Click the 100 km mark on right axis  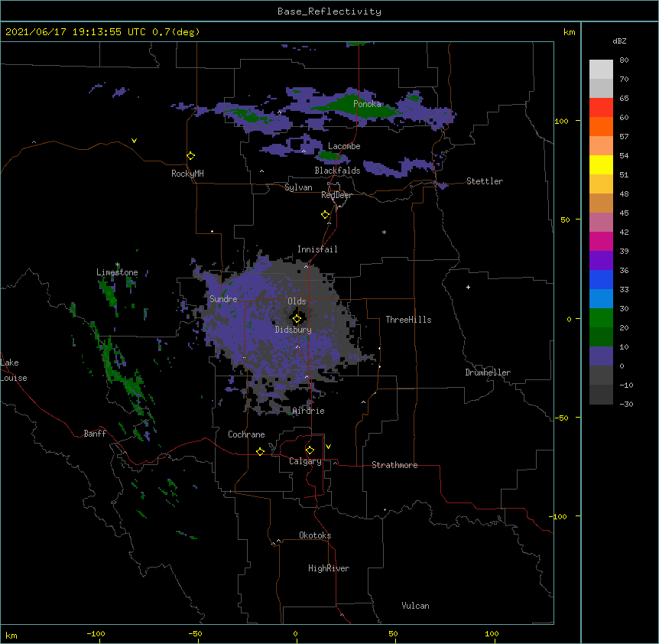pos(561,121)
